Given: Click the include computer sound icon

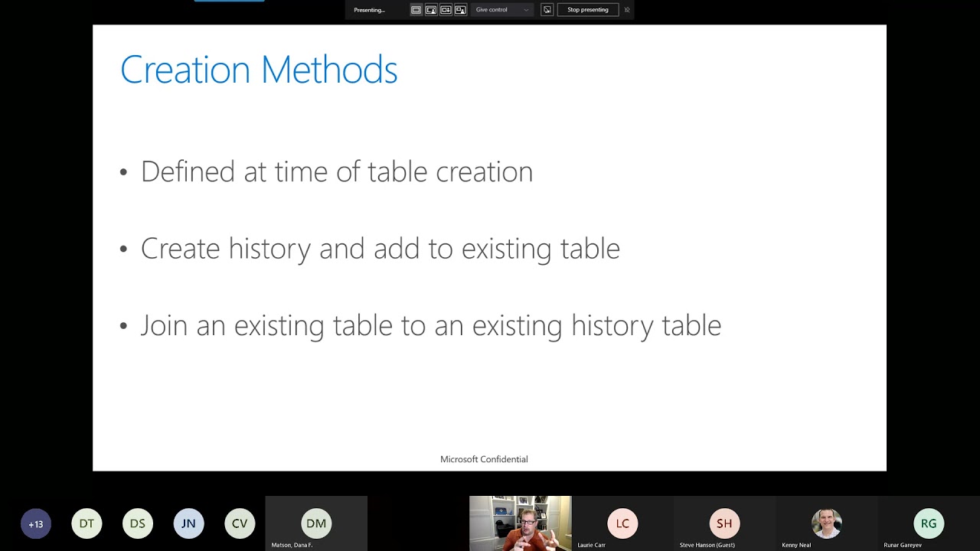Looking at the screenshot, I should click(x=547, y=10).
